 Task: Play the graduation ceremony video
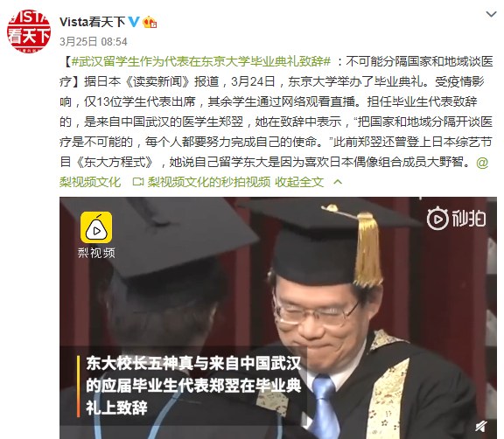coord(278,318)
